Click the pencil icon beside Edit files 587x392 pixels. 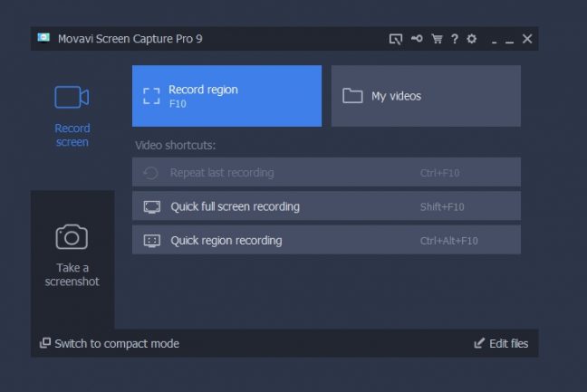click(480, 344)
